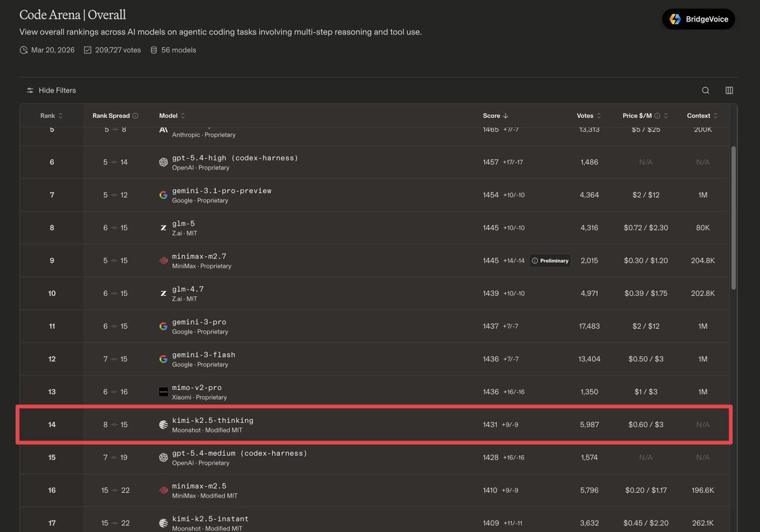Click MiniMax logo beside minimax-m2.5
Screen dimensions: 760x532
point(163,490)
